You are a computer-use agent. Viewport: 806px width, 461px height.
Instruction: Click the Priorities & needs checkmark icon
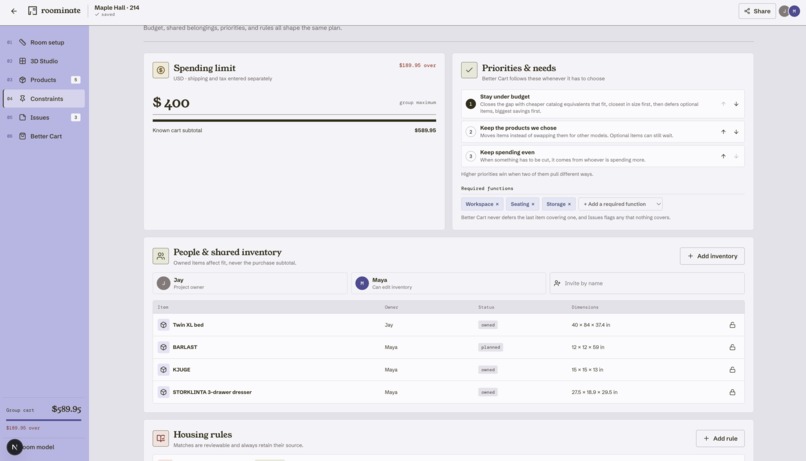click(469, 70)
